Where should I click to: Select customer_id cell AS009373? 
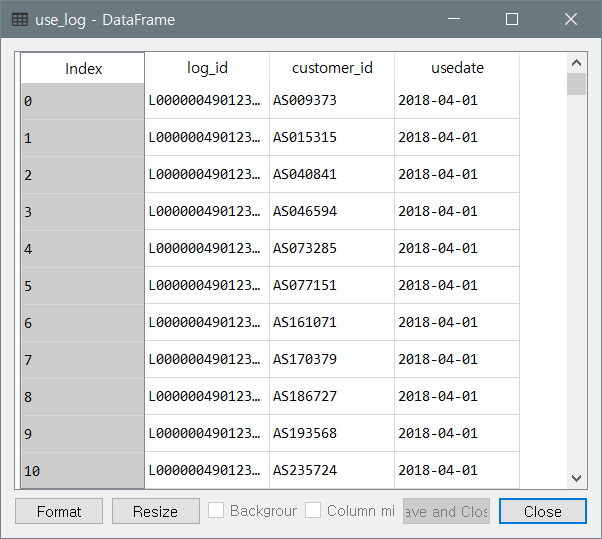pos(332,101)
